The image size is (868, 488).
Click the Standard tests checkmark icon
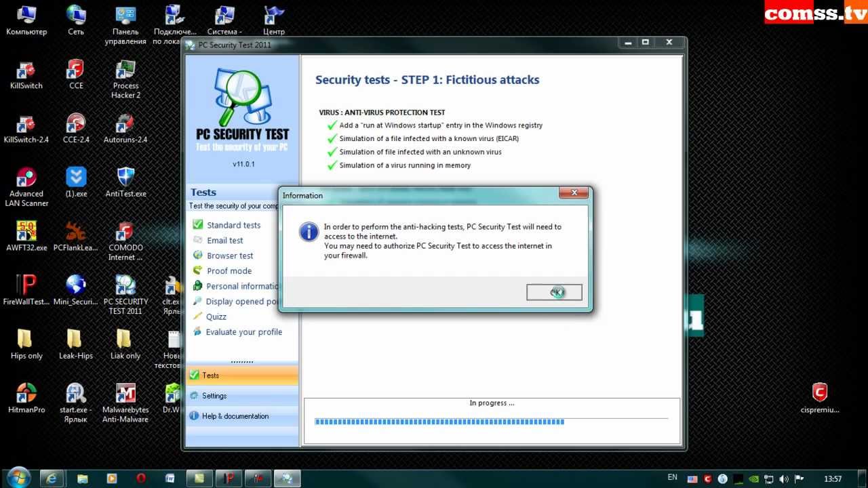(198, 224)
